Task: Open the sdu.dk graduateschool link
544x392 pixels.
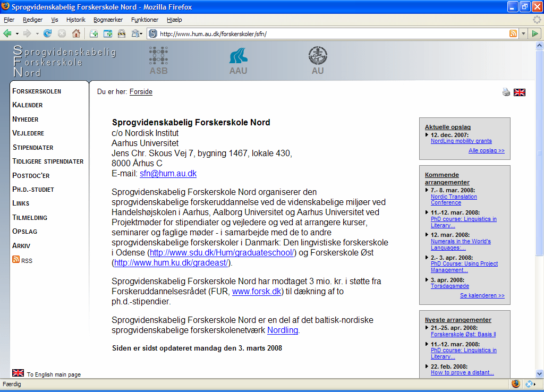Action: tap(222, 252)
